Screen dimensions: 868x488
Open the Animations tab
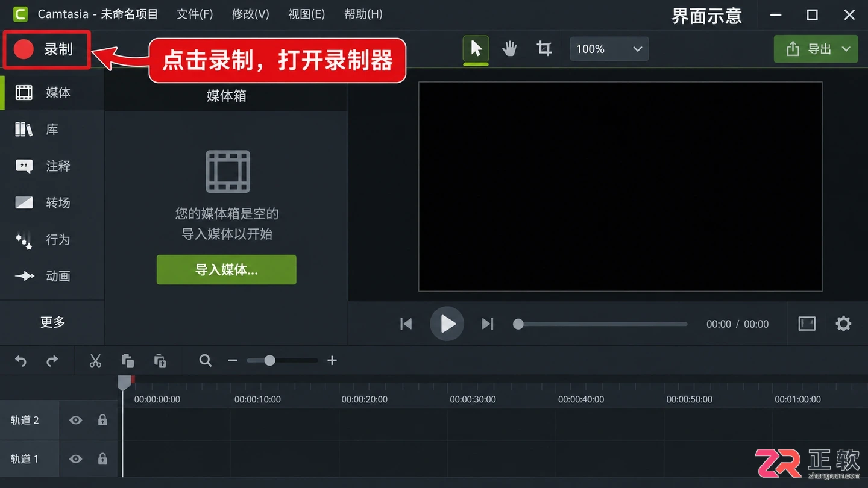point(52,277)
